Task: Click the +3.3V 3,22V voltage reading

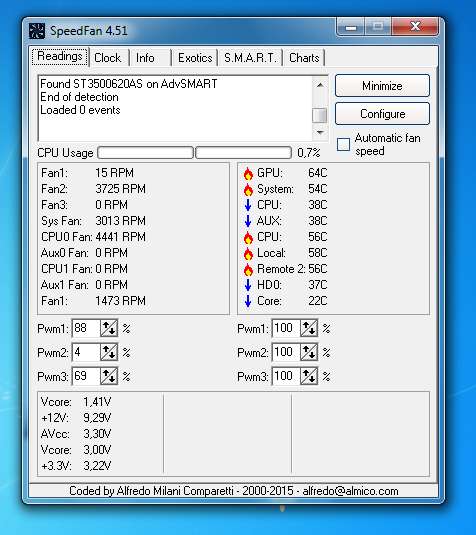Action: [76, 466]
